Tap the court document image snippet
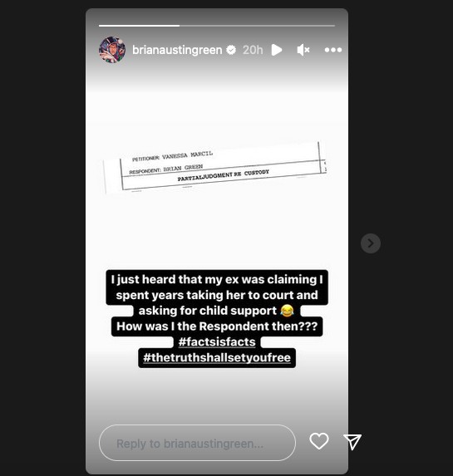Screen dimensions: 453x476 click(215, 167)
